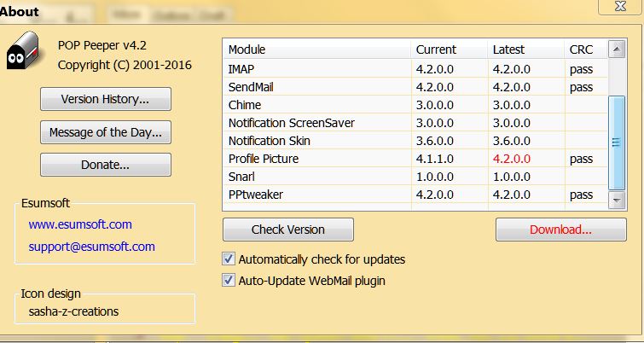
Task: Select the PPtweaker module row
Action: 415,195
